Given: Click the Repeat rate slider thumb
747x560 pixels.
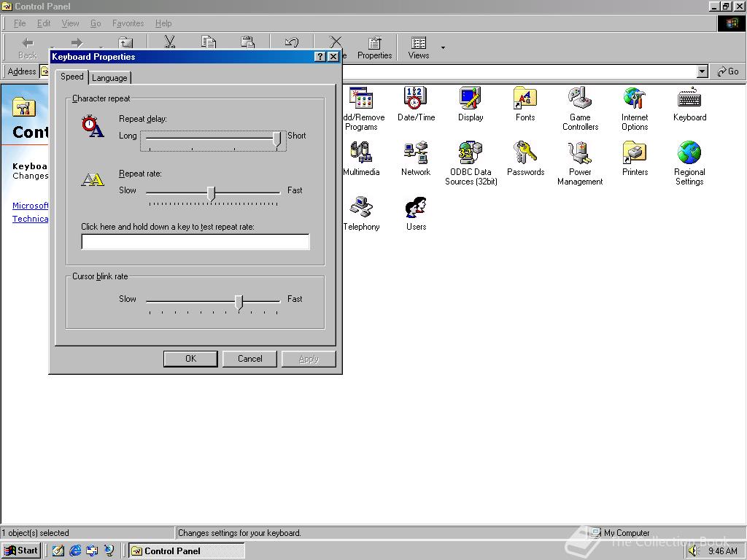Looking at the screenshot, I should [212, 193].
